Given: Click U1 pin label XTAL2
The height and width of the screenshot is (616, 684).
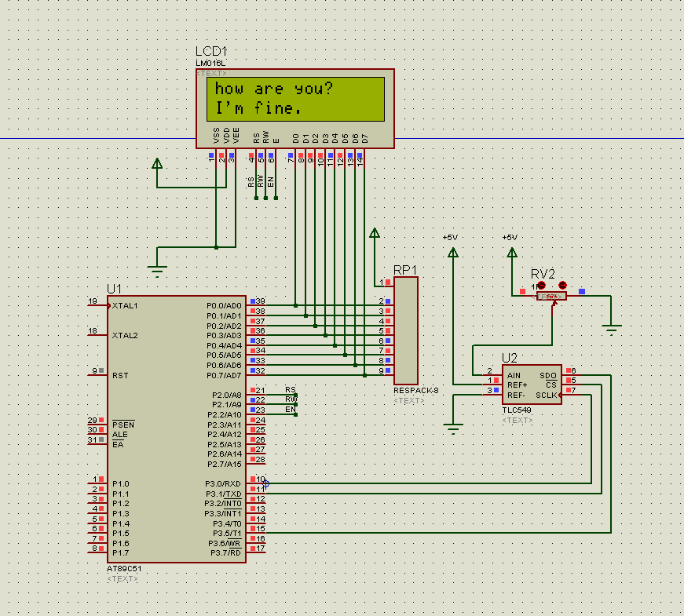Looking at the screenshot, I should [125, 335].
